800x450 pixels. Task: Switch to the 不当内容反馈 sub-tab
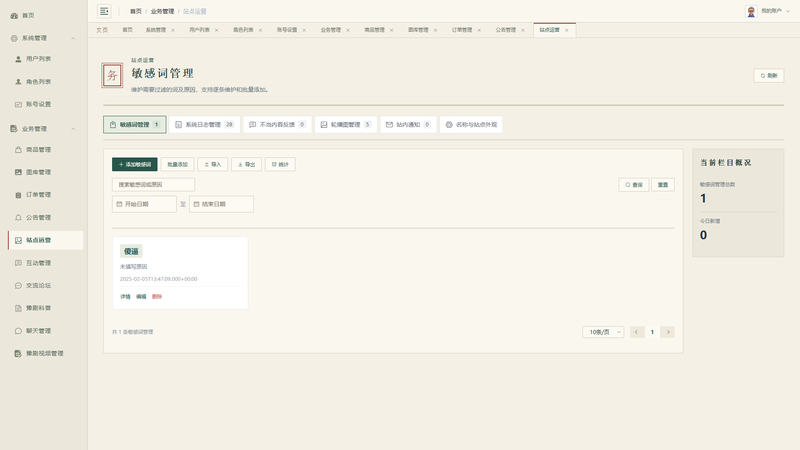tap(278, 124)
